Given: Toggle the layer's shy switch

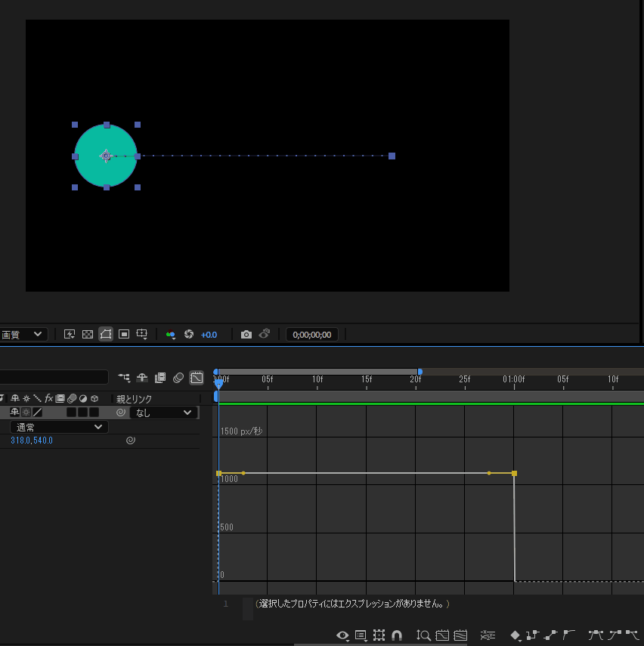Looking at the screenshot, I should click(x=14, y=412).
